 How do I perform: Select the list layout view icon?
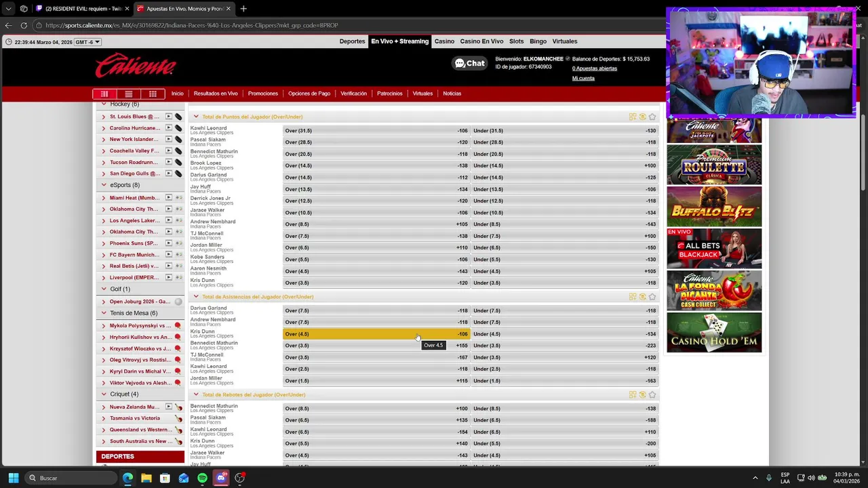point(128,94)
